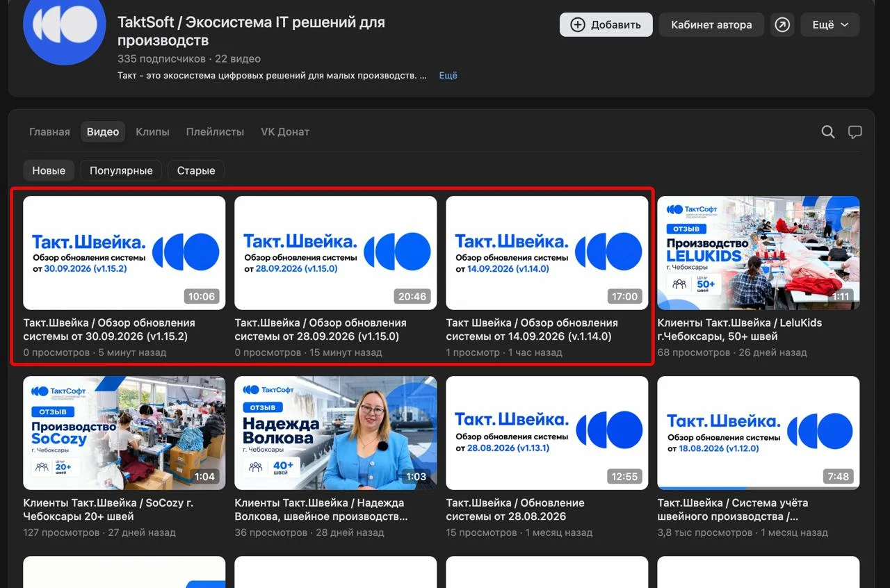Click the 20:46 duration badge
Screen dimensions: 890x588
pyautogui.click(x=412, y=296)
